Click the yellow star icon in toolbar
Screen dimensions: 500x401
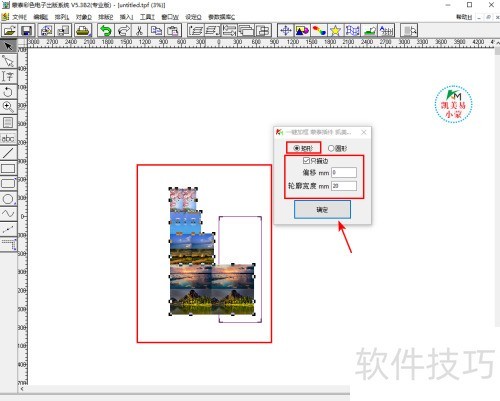pyautogui.click(x=335, y=31)
